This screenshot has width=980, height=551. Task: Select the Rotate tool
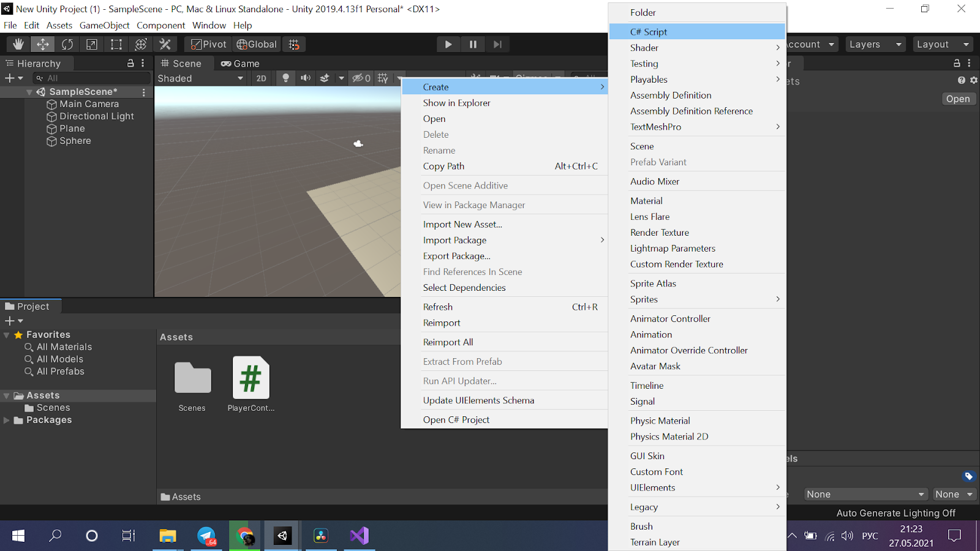[67, 44]
